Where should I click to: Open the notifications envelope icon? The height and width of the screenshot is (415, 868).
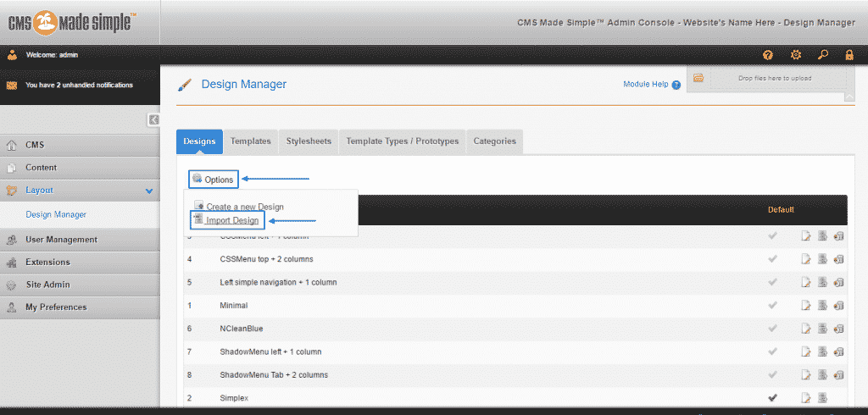pyautogui.click(x=12, y=86)
